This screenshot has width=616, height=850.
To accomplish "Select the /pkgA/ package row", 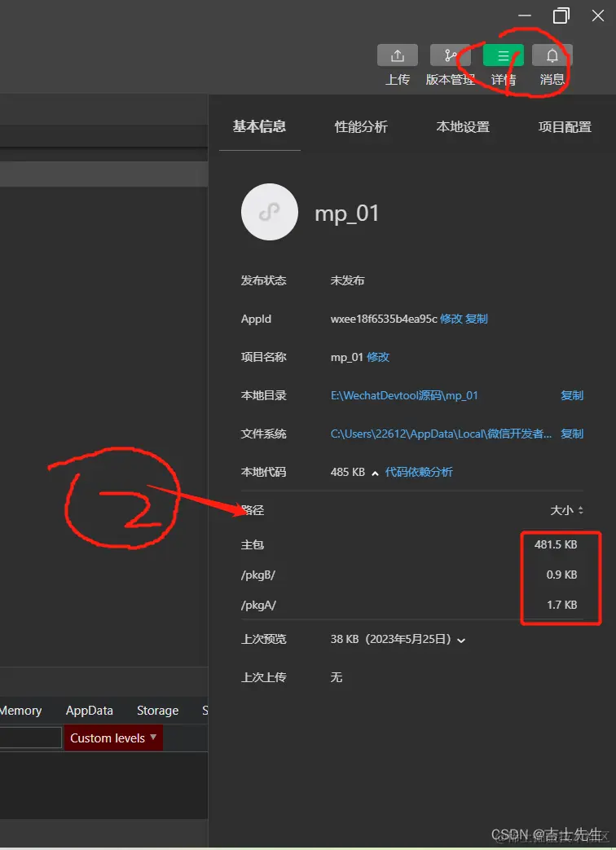I will (x=412, y=605).
